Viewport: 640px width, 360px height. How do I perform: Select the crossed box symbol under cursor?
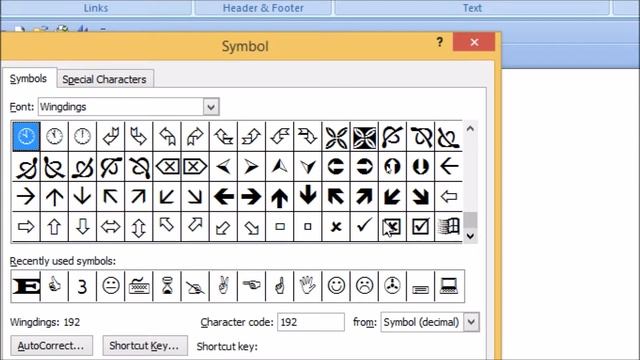392,227
